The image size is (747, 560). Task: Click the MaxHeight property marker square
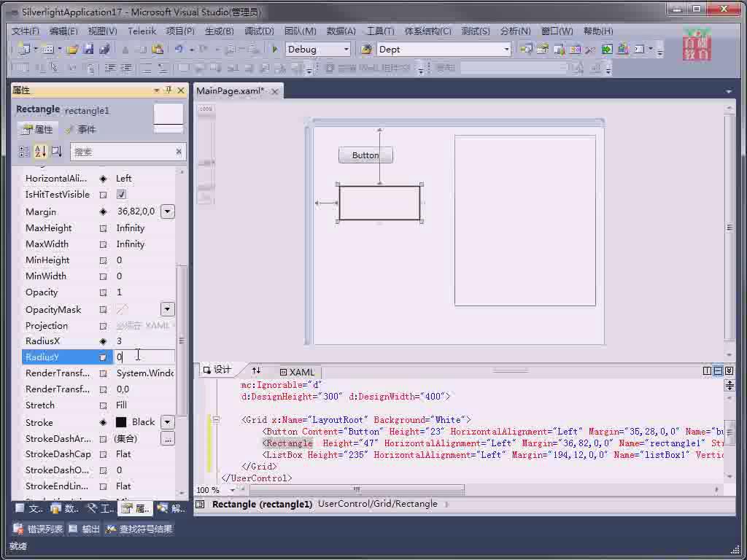103,228
